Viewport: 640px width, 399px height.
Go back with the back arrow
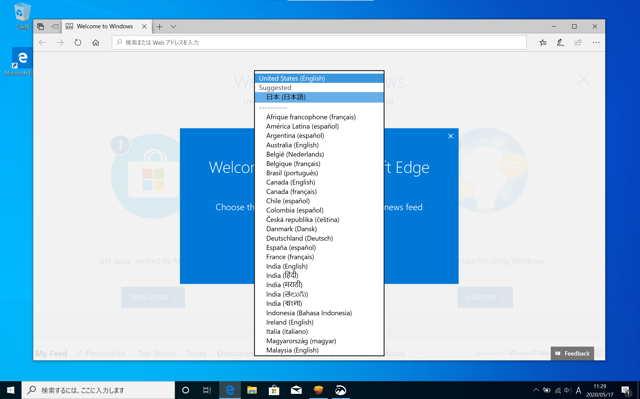42,42
